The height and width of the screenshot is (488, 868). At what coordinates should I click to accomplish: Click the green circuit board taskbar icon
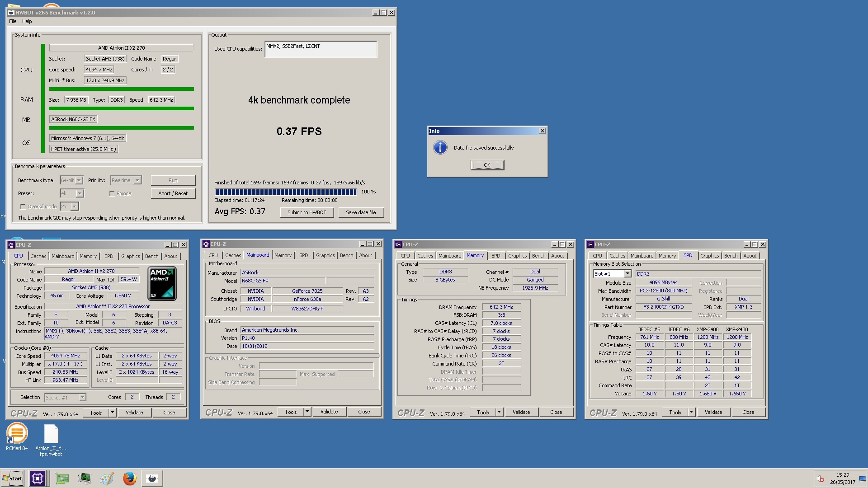click(x=62, y=478)
